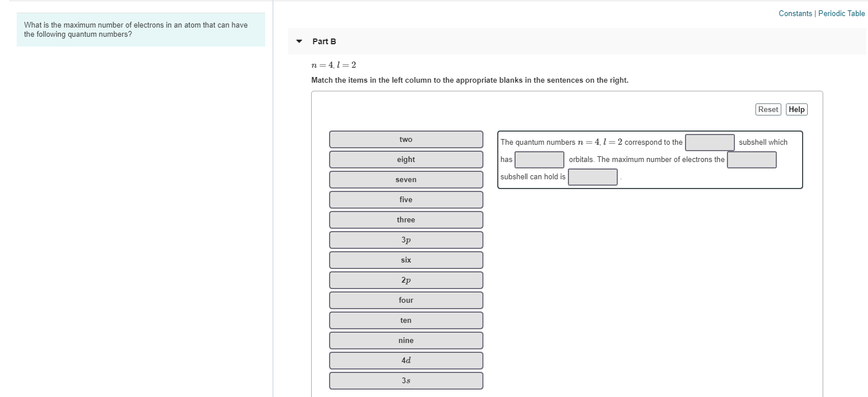Select the "six" answer tile
The height and width of the screenshot is (397, 868).
click(406, 260)
